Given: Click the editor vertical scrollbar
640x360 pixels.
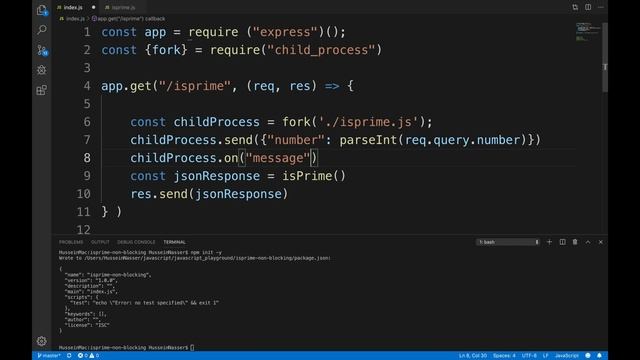Looking at the screenshot, I should click(605, 57).
